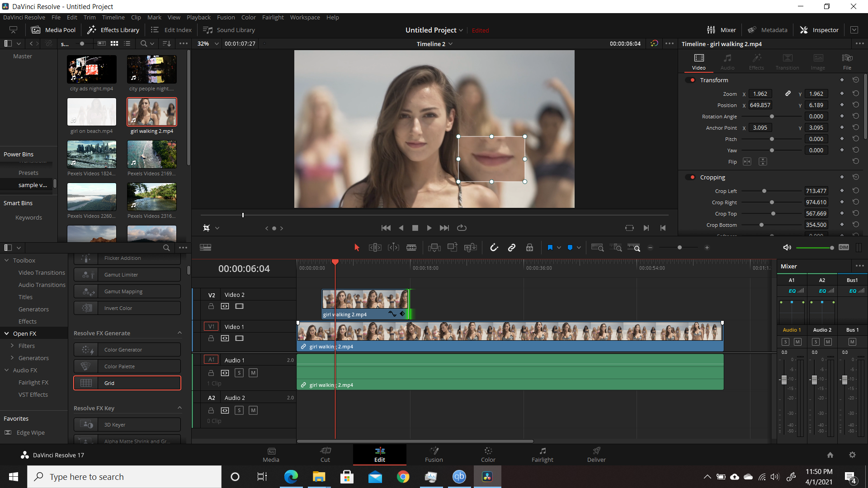Adjust the Rotation Angle slider

point(771,117)
